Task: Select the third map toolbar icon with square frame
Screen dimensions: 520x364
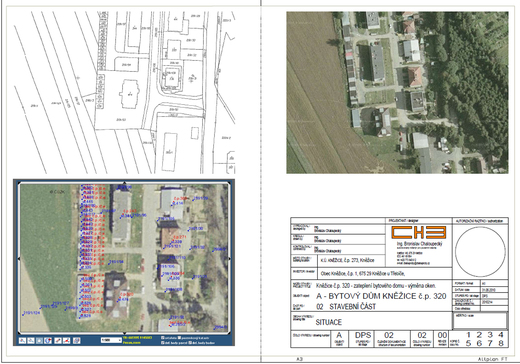Action: 39,341
